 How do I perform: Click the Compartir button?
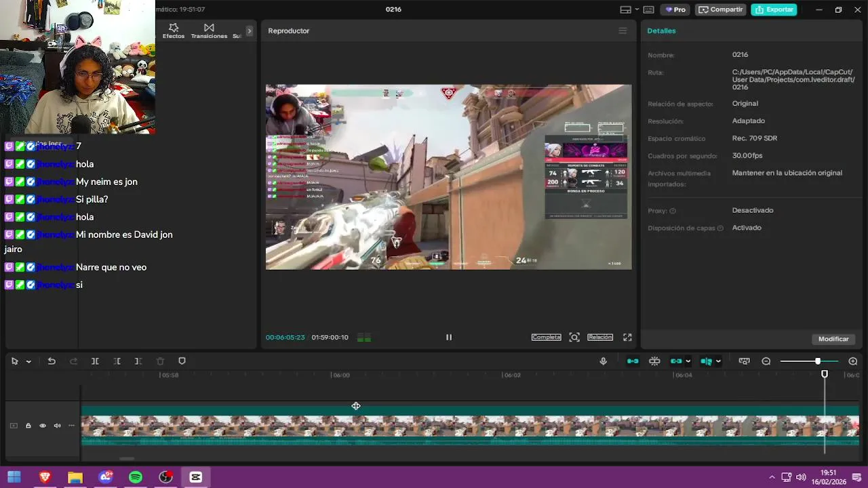tap(720, 9)
